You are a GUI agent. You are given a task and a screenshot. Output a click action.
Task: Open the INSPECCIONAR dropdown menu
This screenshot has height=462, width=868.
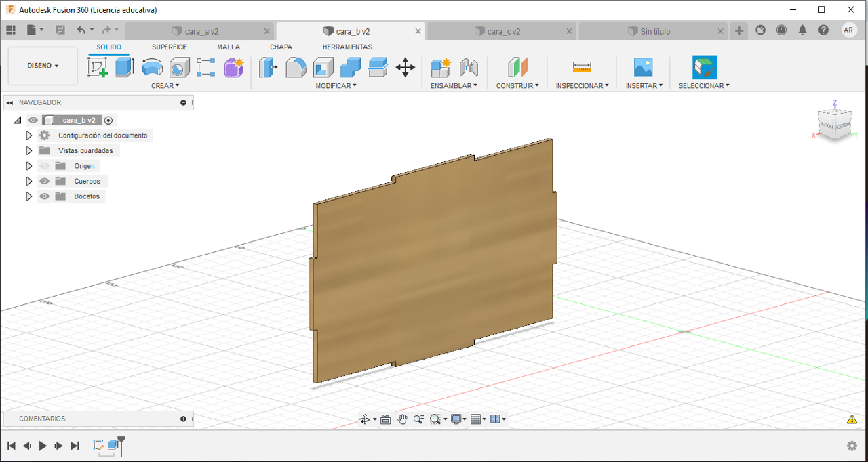tap(582, 86)
